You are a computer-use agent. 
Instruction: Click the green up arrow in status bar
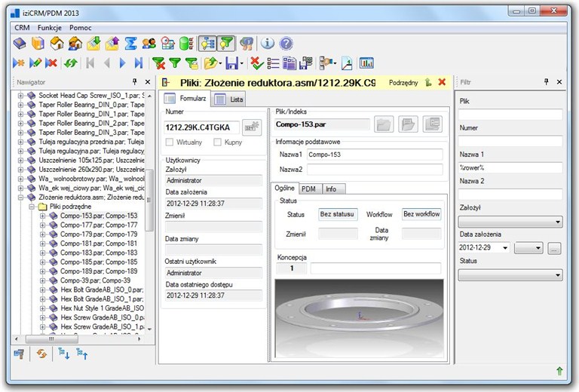pos(559,371)
